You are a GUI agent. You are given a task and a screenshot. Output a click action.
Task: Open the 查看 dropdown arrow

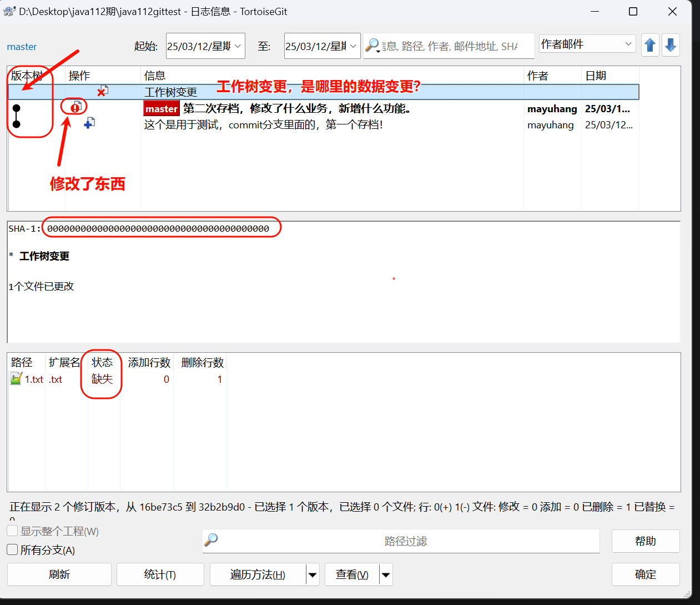(386, 574)
